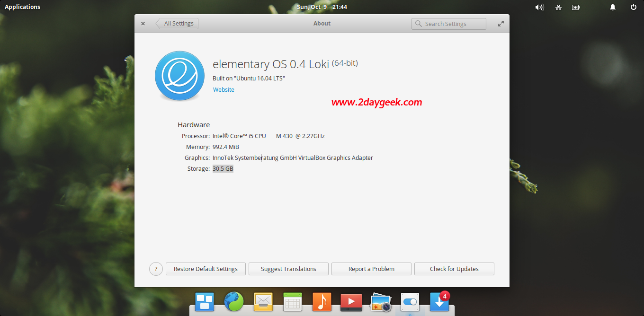This screenshot has height=316, width=644.
Task: Launch the Epiphany web browser from dock
Action: pyautogui.click(x=234, y=301)
